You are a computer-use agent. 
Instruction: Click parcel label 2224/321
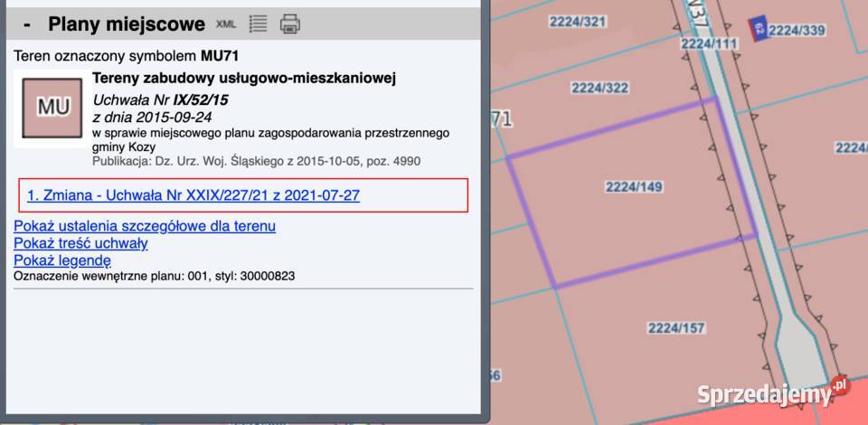point(578,22)
